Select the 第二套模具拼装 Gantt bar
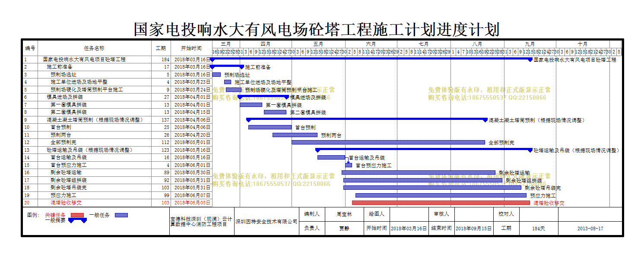The image size is (644, 257). (x=275, y=112)
